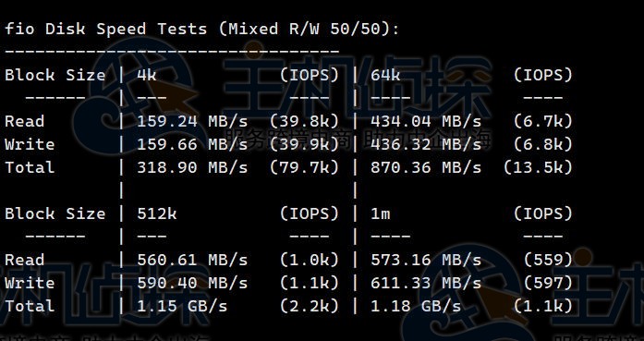
Task: Select the (39.8k) IOPS value
Action: [x=304, y=122]
